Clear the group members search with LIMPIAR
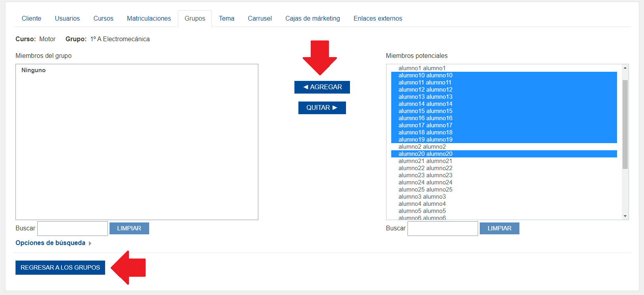The height and width of the screenshot is (295, 644). pos(129,228)
